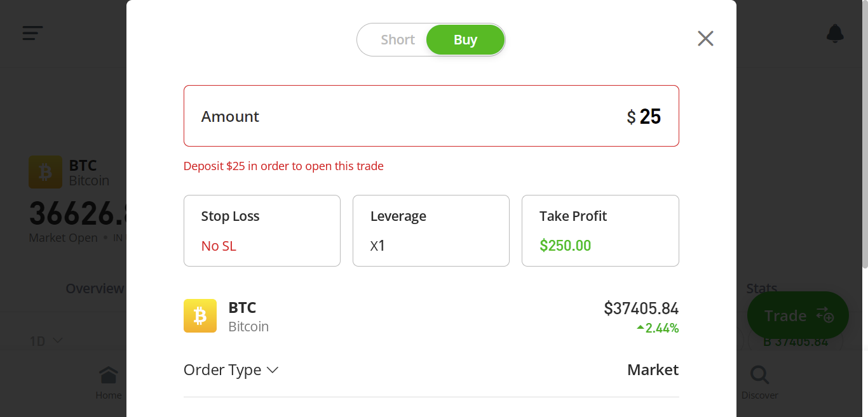Click the Take Profit $250.00 setting
The image size is (868, 417).
[x=566, y=246]
